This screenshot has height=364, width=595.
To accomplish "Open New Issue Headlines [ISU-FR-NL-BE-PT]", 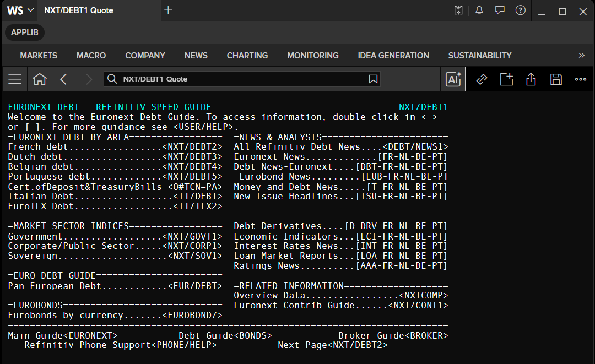I will tap(402, 196).
